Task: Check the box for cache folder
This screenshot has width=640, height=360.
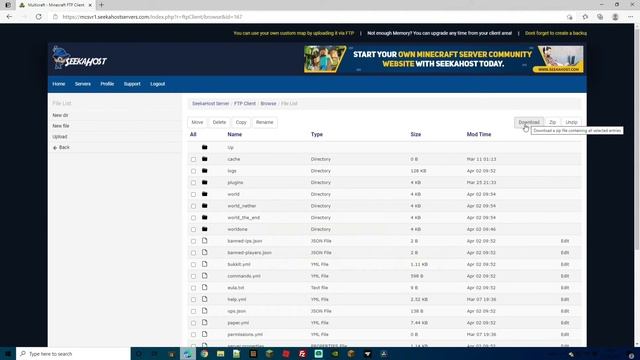Action: coord(193,159)
